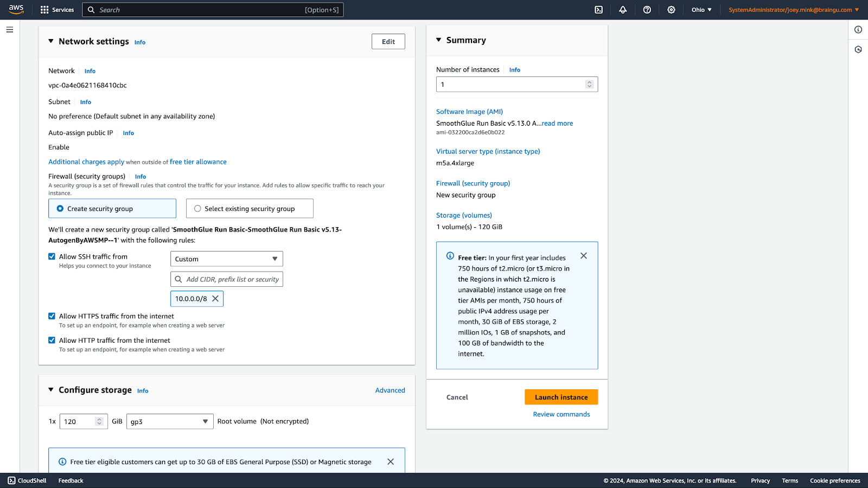The width and height of the screenshot is (868, 488).
Task: Open free tier allowance link
Action: [198, 162]
